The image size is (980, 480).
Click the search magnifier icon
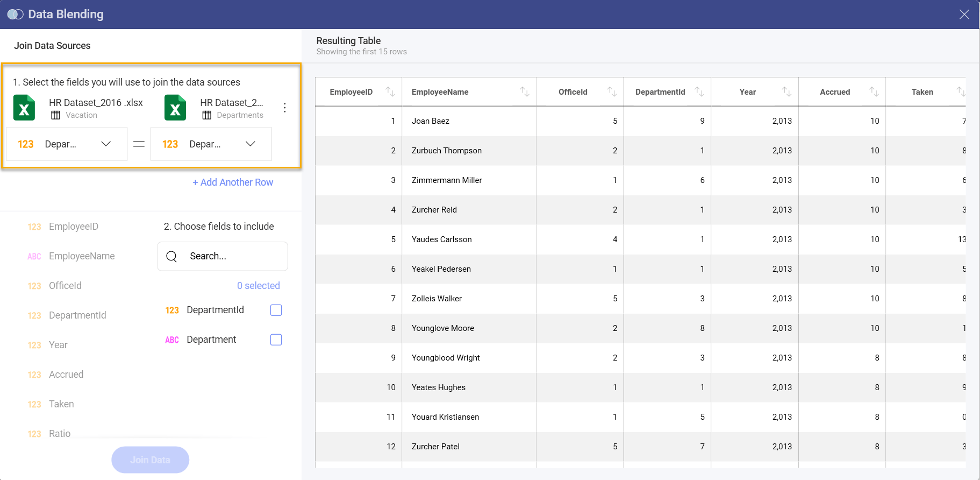[x=171, y=256]
